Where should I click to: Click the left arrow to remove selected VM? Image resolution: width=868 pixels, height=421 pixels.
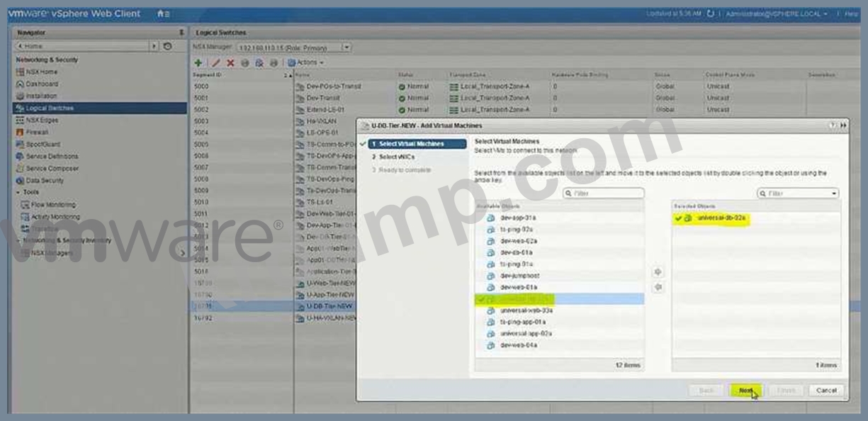(658, 287)
